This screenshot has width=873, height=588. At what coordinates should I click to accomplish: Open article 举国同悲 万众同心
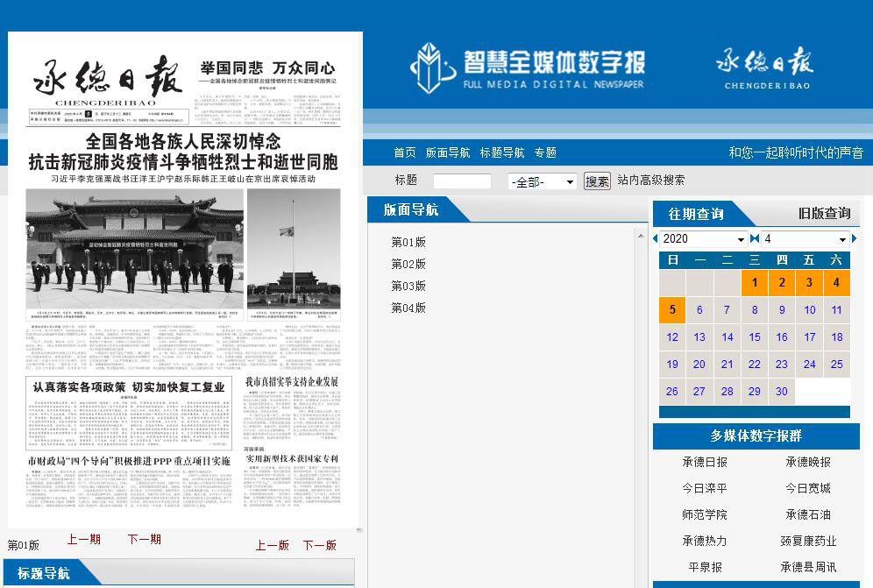click(268, 68)
